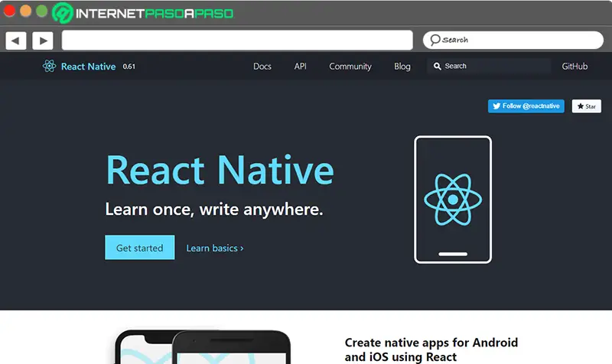The width and height of the screenshot is (612, 364).
Task: Click the 0.61 version label
Action: 129,67
